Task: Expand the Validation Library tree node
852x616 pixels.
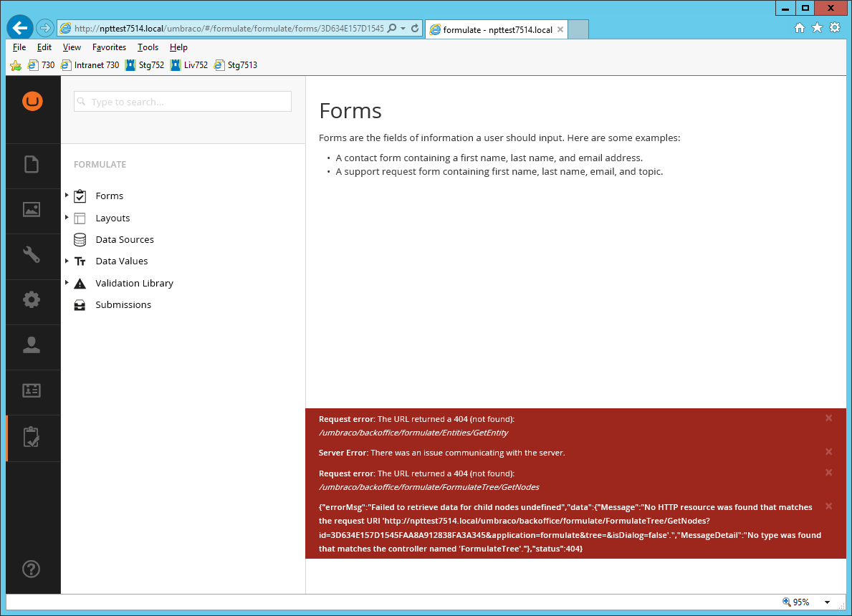Action: click(x=67, y=282)
